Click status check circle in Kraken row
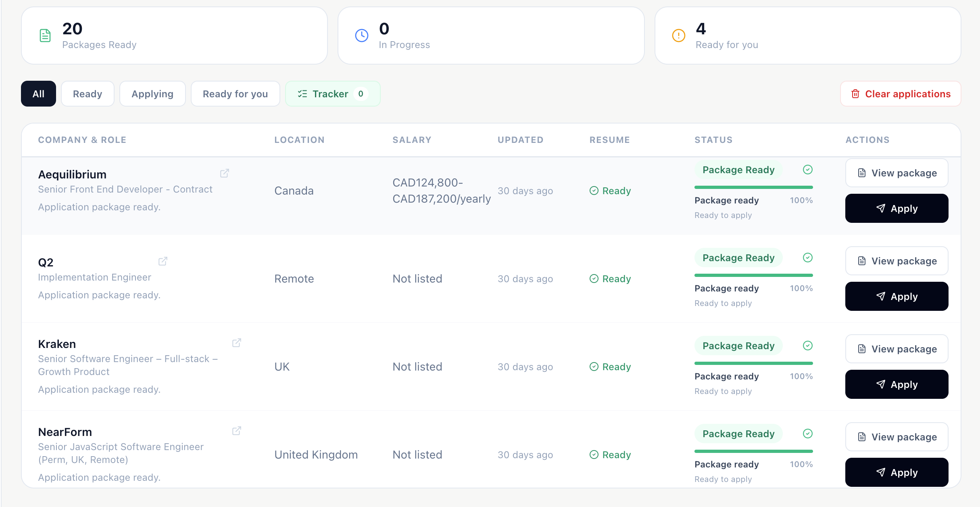The image size is (980, 507). pyautogui.click(x=808, y=346)
